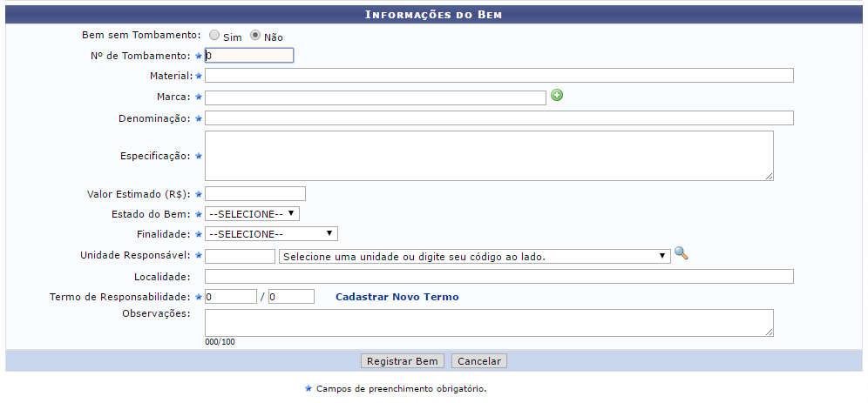Click inside the Observações text area
Screen dimensions: 868x403
(x=489, y=323)
